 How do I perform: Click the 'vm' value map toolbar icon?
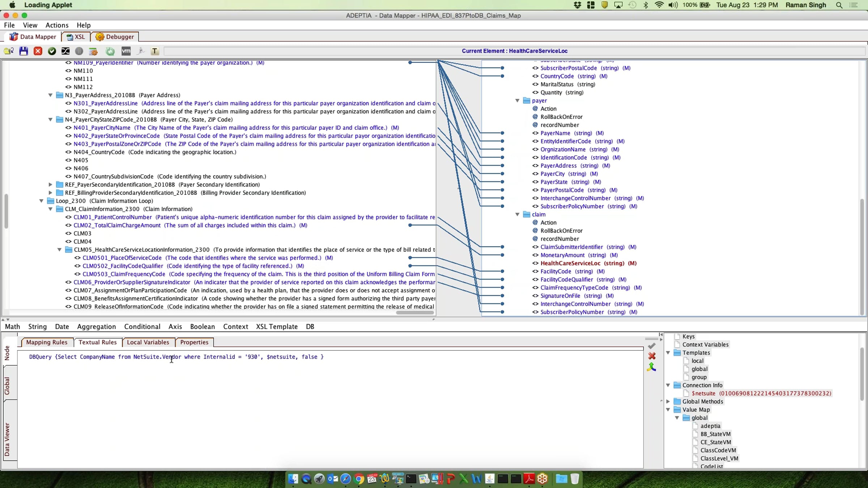[x=126, y=51]
